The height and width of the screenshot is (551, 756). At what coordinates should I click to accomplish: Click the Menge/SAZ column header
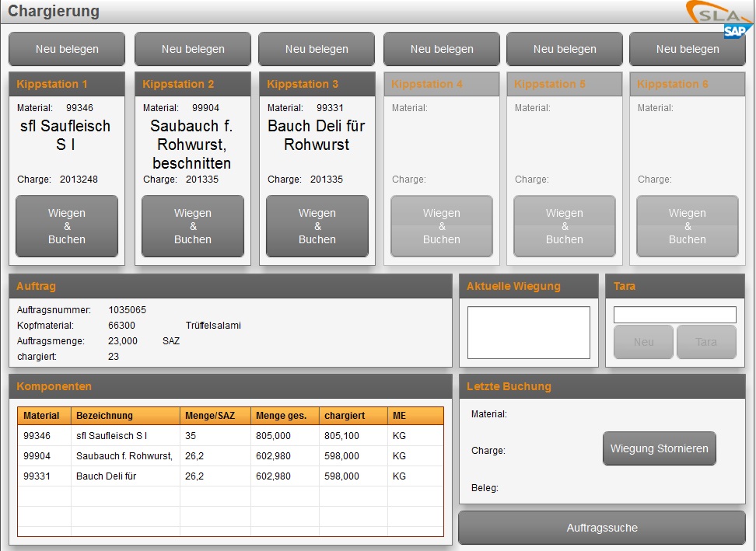click(215, 416)
